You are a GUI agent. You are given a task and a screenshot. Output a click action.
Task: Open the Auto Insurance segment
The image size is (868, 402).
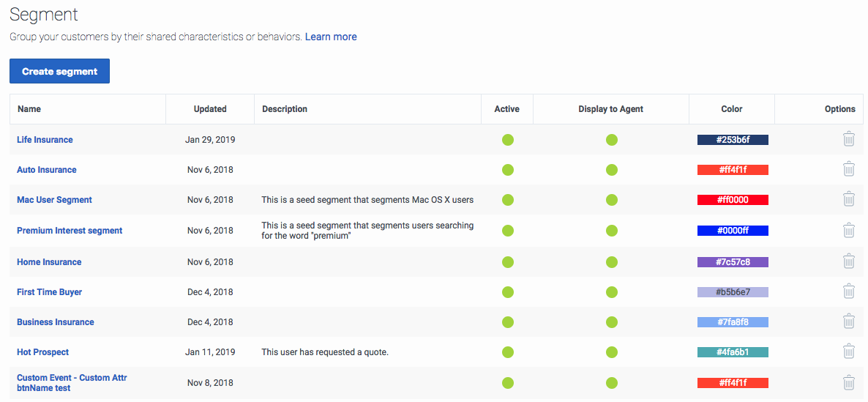click(x=47, y=169)
